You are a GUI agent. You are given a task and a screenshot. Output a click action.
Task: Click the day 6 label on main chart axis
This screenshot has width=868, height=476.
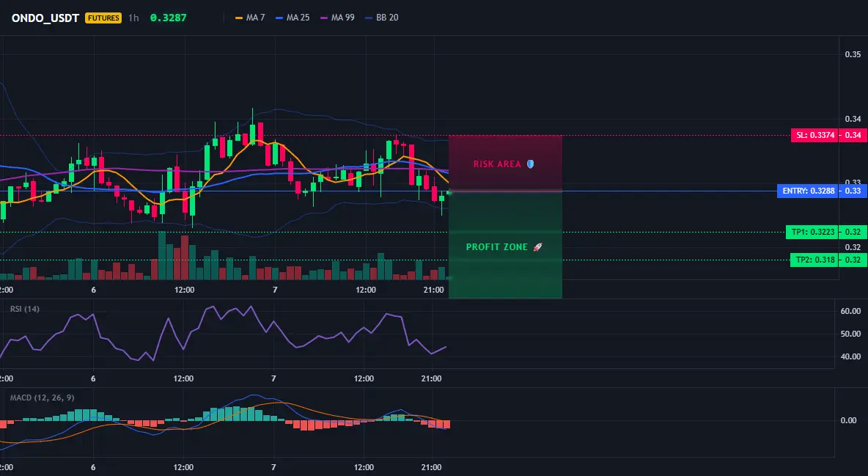pyautogui.click(x=94, y=290)
